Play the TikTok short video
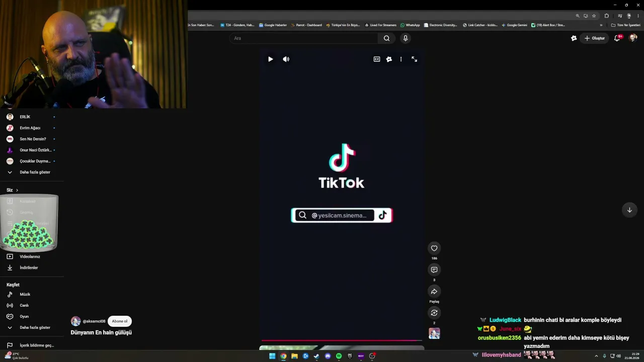Screen dimensions: 644x362 270,59
